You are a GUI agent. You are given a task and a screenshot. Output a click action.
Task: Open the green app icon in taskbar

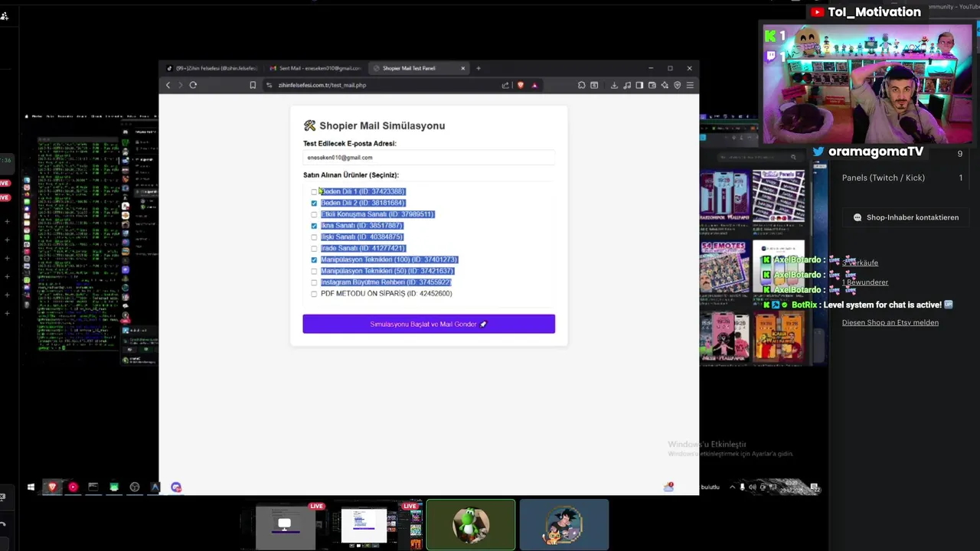click(x=114, y=487)
